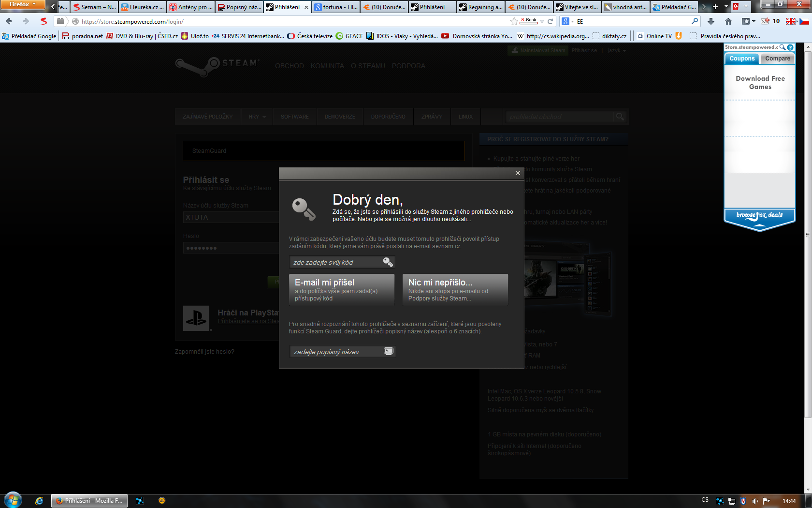Bookmark this page with the star icon

tap(514, 21)
